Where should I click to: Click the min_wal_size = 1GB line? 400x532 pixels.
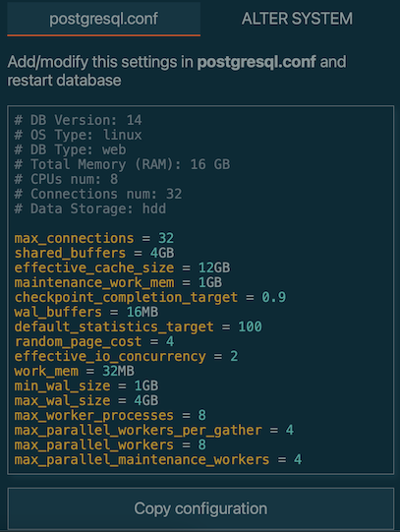86,385
